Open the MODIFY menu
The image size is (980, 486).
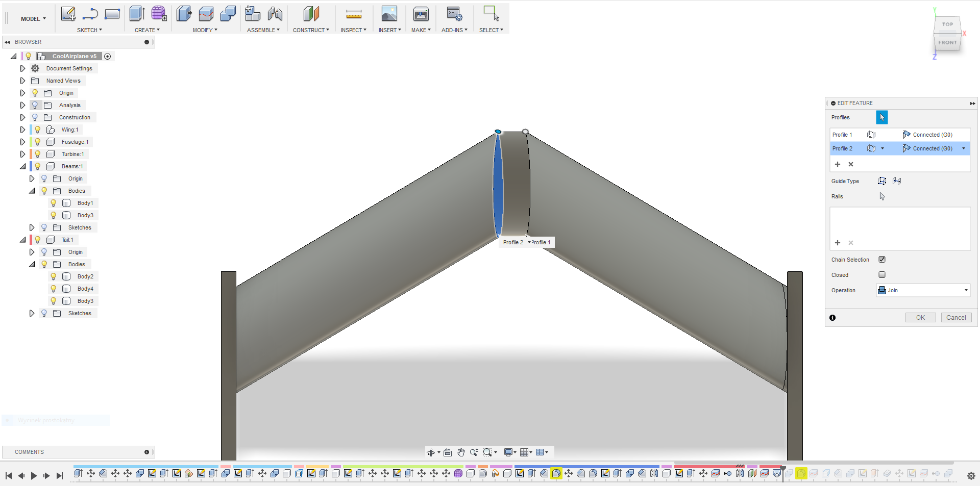[x=205, y=30]
